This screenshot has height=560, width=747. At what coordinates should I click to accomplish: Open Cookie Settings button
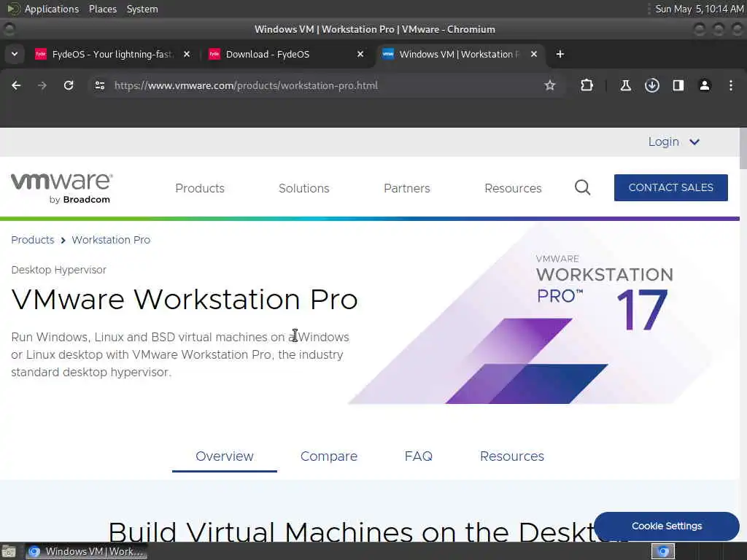[x=667, y=526]
